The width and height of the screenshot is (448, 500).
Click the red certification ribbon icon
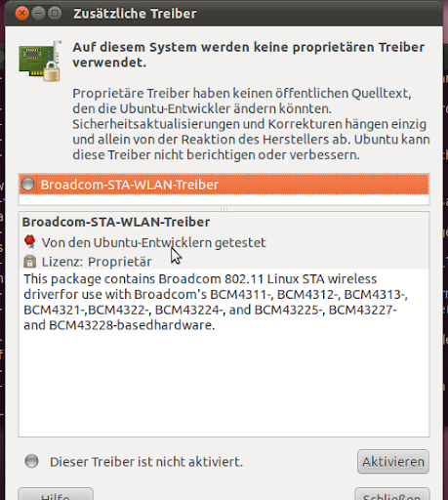click(x=29, y=242)
